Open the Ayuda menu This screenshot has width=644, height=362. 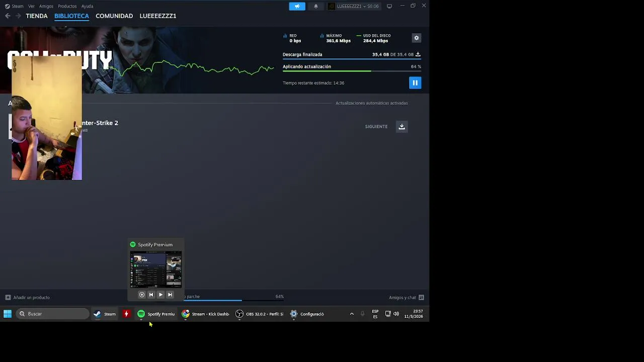click(x=87, y=6)
